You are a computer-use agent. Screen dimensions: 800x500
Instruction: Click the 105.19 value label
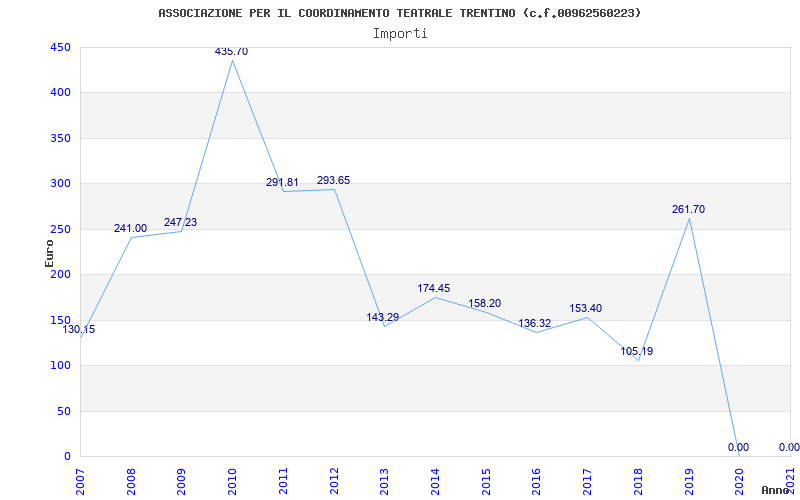tap(636, 351)
